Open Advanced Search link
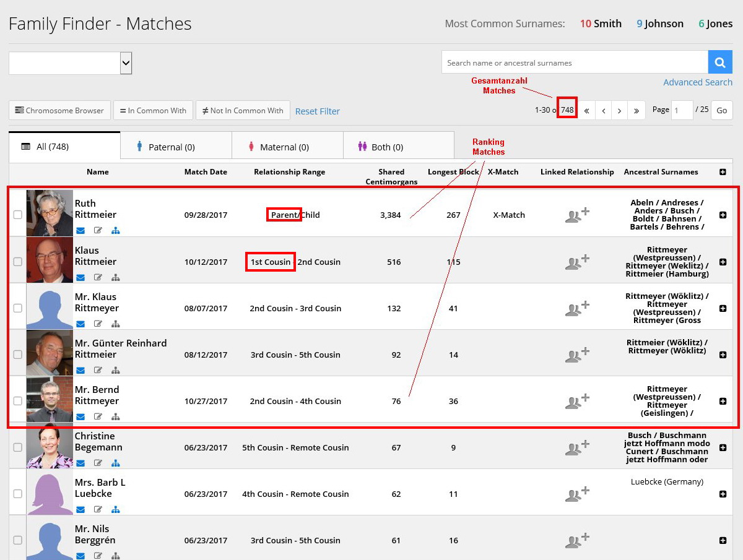 point(697,82)
